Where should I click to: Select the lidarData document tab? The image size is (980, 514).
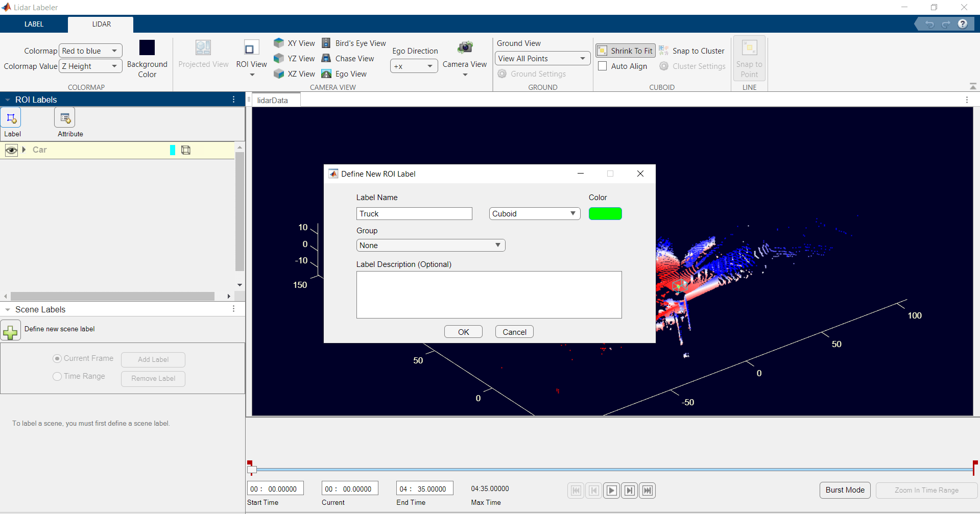pyautogui.click(x=272, y=101)
